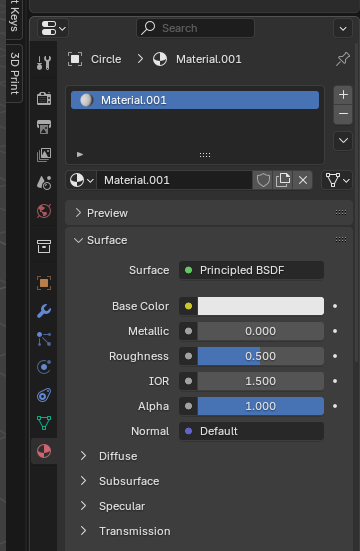This screenshot has height=551, width=360.
Task: Click the Metallic socket dot
Action: point(188,331)
